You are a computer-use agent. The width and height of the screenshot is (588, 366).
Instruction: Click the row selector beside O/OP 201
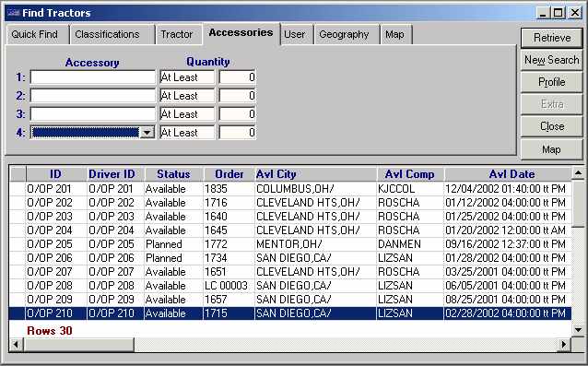[18, 189]
